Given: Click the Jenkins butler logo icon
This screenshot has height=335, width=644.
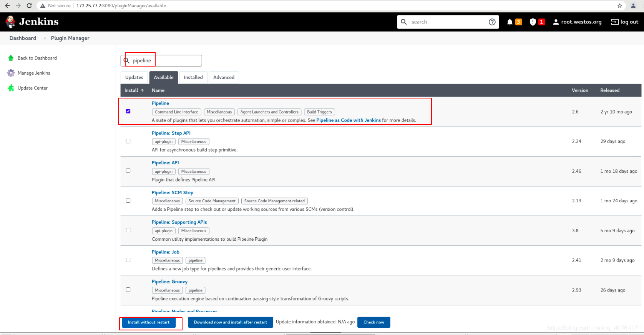Looking at the screenshot, I should coord(10,22).
